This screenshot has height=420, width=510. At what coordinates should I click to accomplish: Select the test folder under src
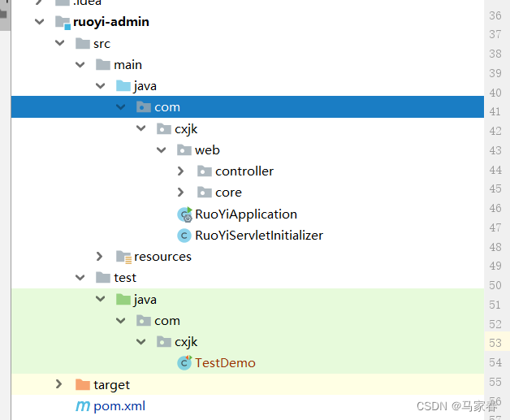tap(125, 278)
